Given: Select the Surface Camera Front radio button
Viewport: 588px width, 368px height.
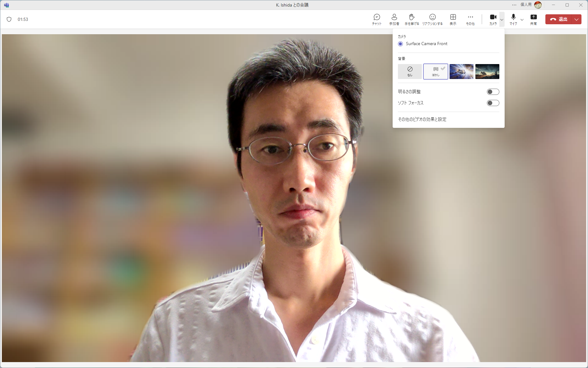Looking at the screenshot, I should [x=400, y=44].
